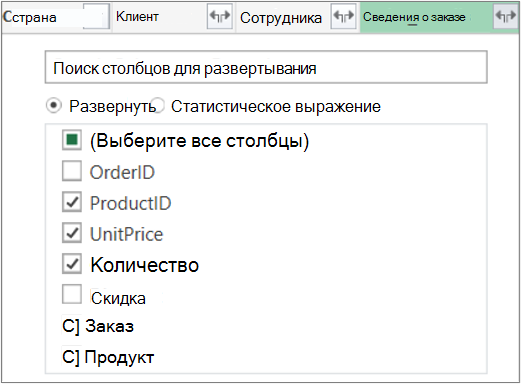Viewport: 521px width, 384px height.
Task: Uncheck the ProductID column checkbox
Action: click(72, 202)
